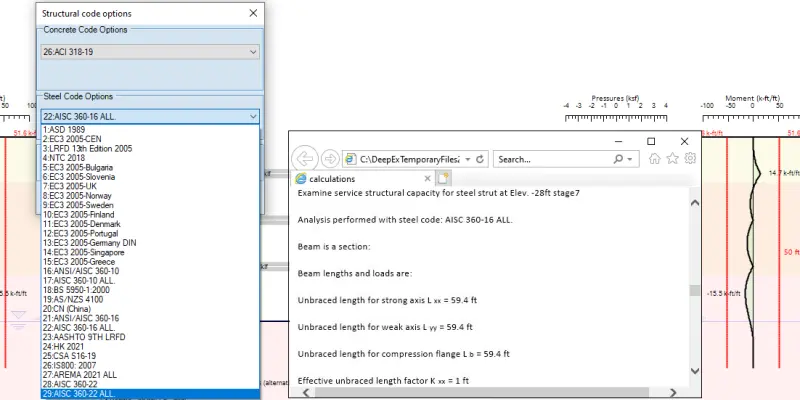Select highlighted 29:AISC 360-22 ALL.

pos(150,394)
